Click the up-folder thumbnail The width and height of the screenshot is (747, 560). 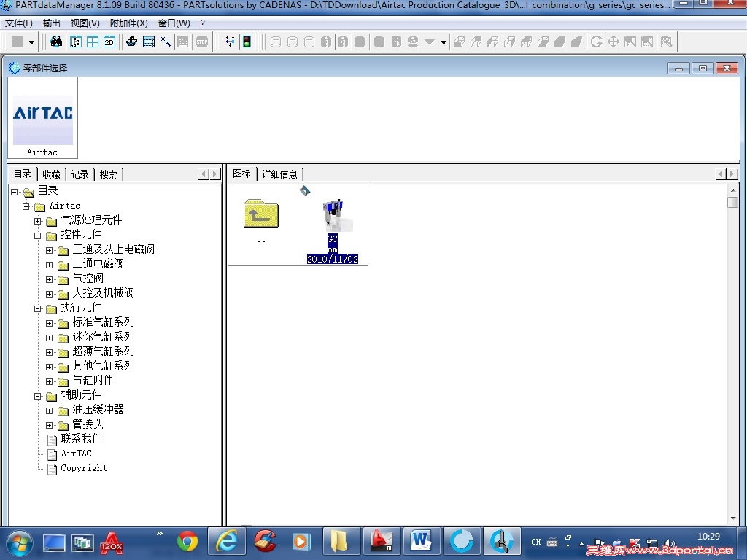tap(263, 225)
